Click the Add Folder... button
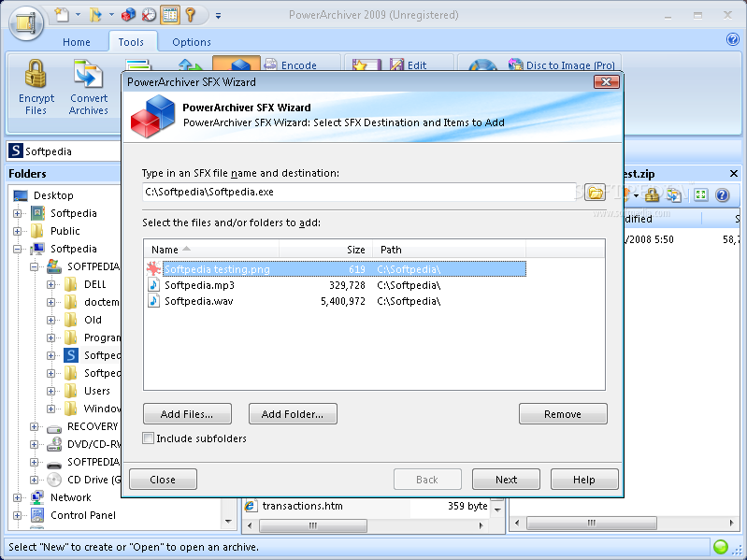This screenshot has height=560, width=747. point(293,414)
